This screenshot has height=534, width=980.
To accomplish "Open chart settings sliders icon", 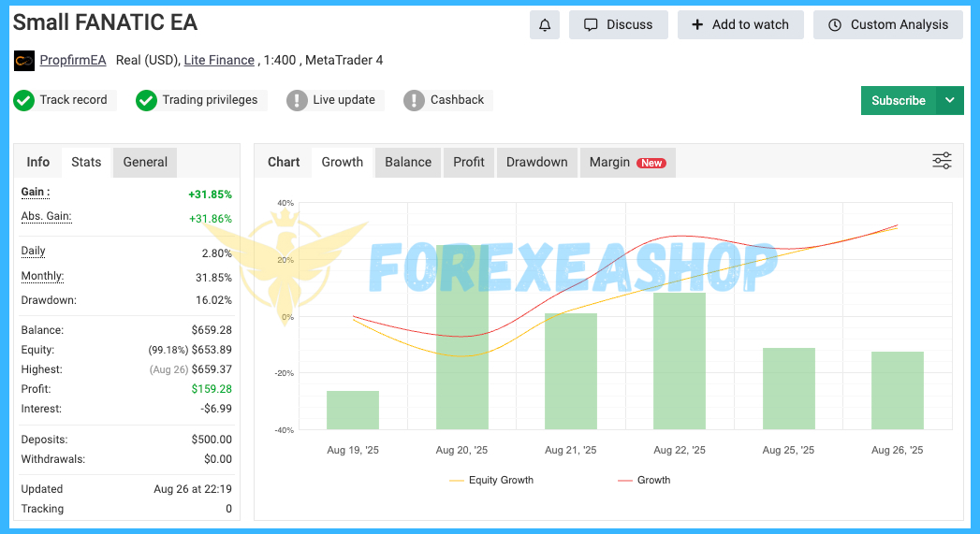I will tap(942, 161).
